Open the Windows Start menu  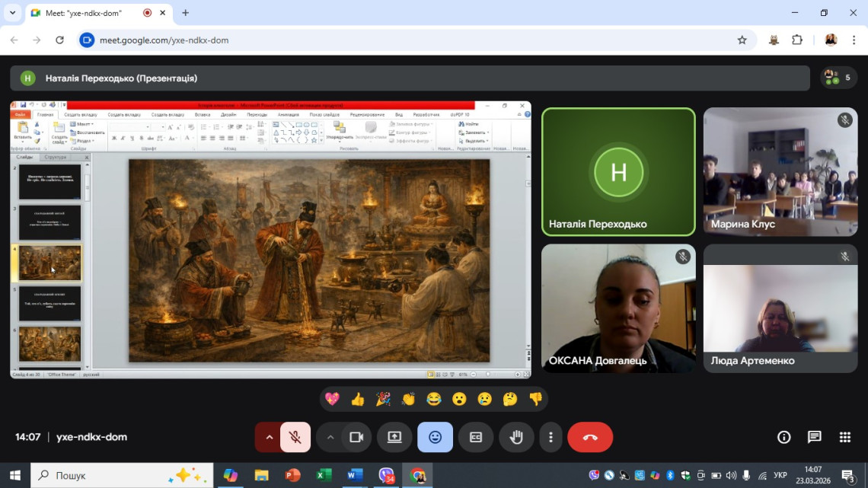click(x=15, y=475)
